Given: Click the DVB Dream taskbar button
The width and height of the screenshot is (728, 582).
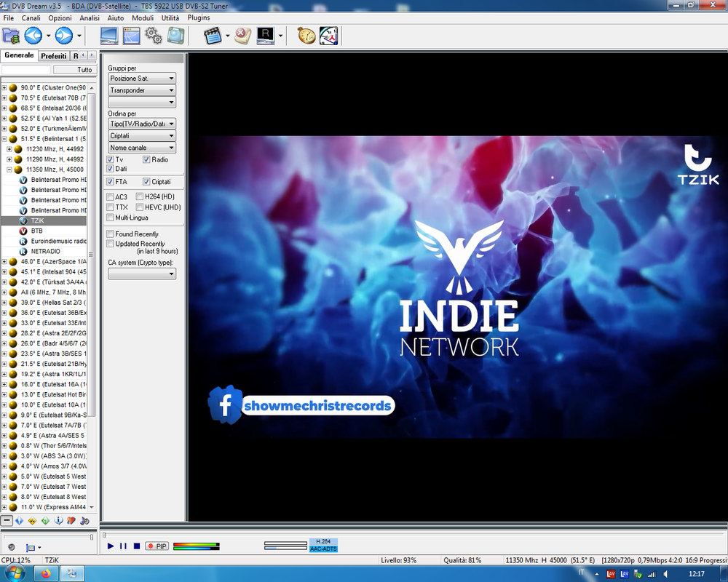Looking at the screenshot, I should click(72, 574).
